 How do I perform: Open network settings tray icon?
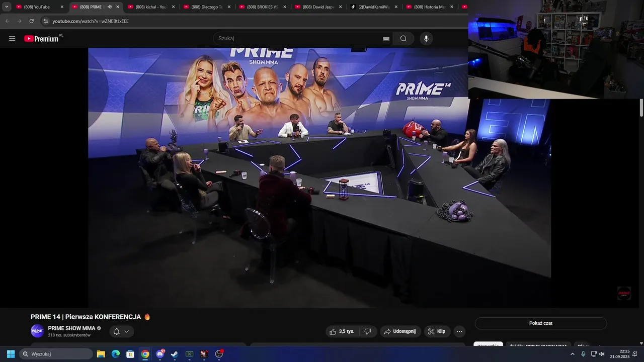(x=593, y=354)
